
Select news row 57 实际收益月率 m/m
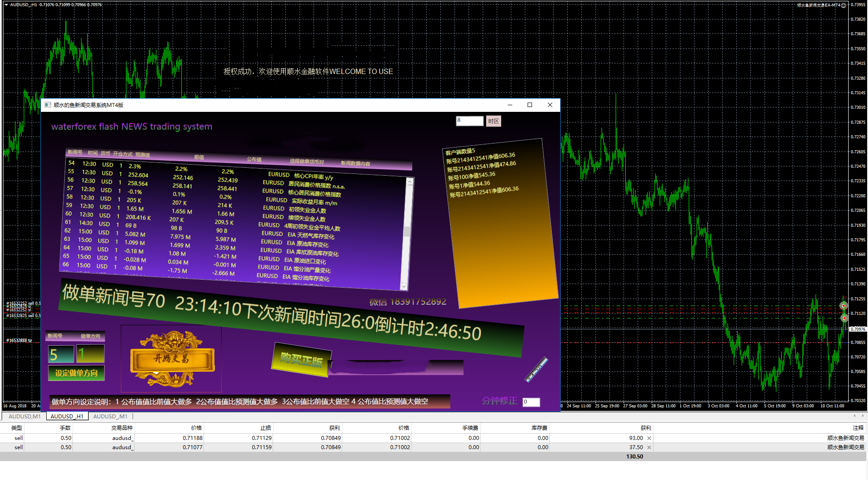point(201,195)
